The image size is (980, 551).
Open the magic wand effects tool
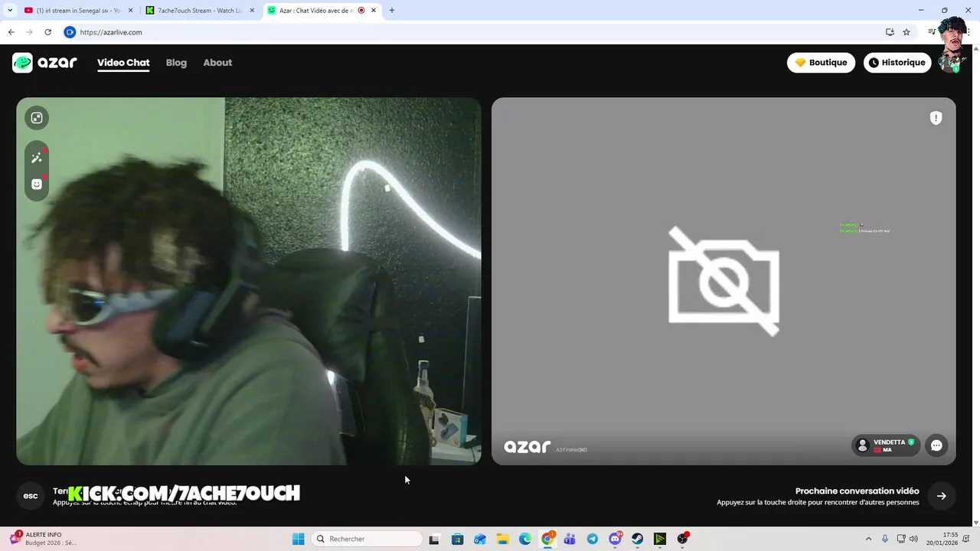click(37, 158)
